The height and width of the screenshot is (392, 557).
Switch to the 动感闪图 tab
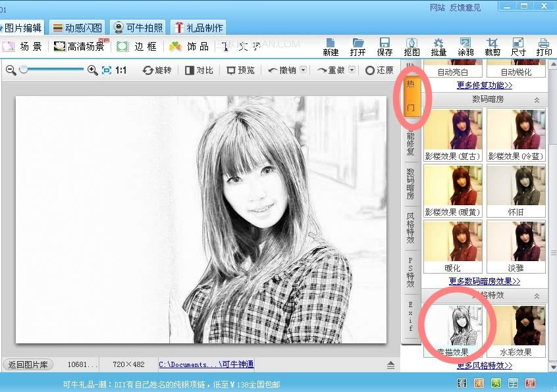(77, 28)
